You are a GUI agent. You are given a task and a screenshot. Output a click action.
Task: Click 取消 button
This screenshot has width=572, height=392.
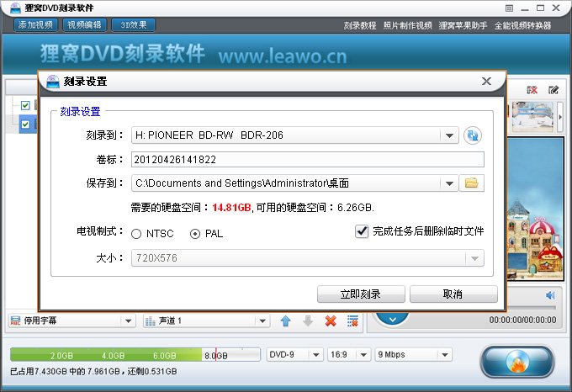tap(453, 294)
